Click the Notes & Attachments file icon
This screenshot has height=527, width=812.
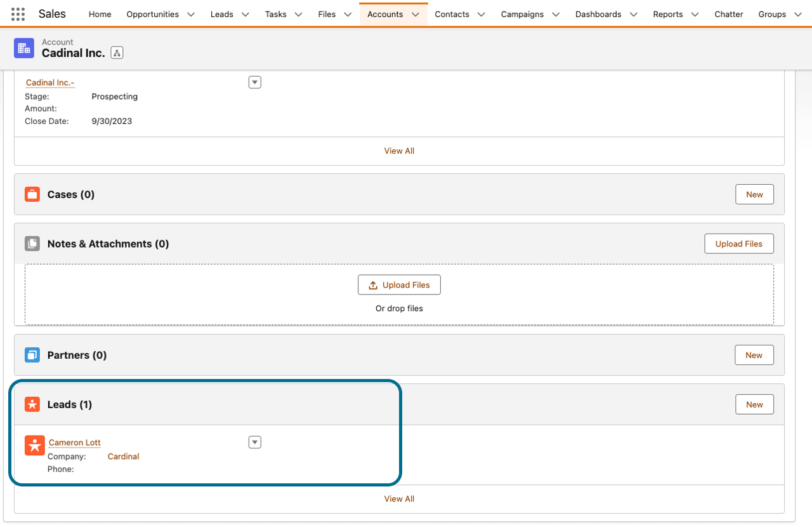(32, 244)
